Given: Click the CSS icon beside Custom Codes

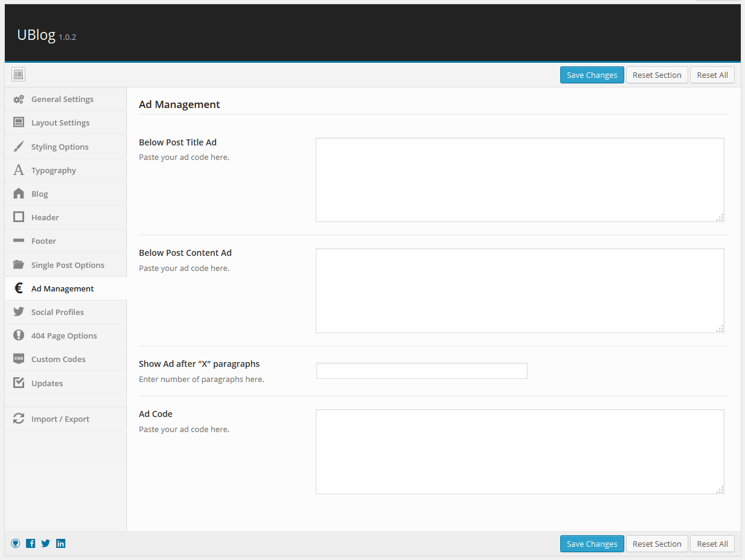Looking at the screenshot, I should [19, 359].
